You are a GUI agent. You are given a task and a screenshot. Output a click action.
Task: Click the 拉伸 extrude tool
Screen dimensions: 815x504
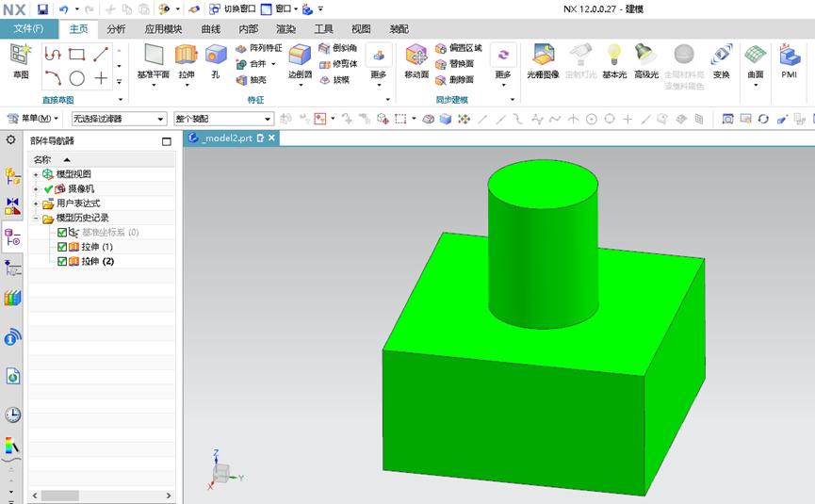click(186, 61)
